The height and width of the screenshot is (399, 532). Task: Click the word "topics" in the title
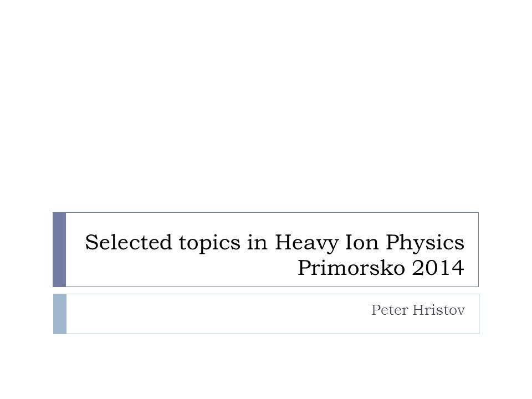click(x=209, y=244)
